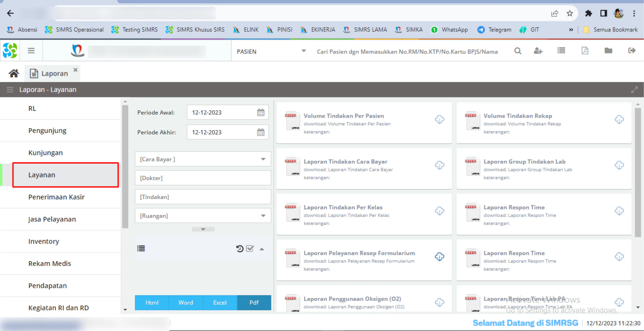Open the Chrome three-dot menu

pyautogui.click(x=634, y=13)
